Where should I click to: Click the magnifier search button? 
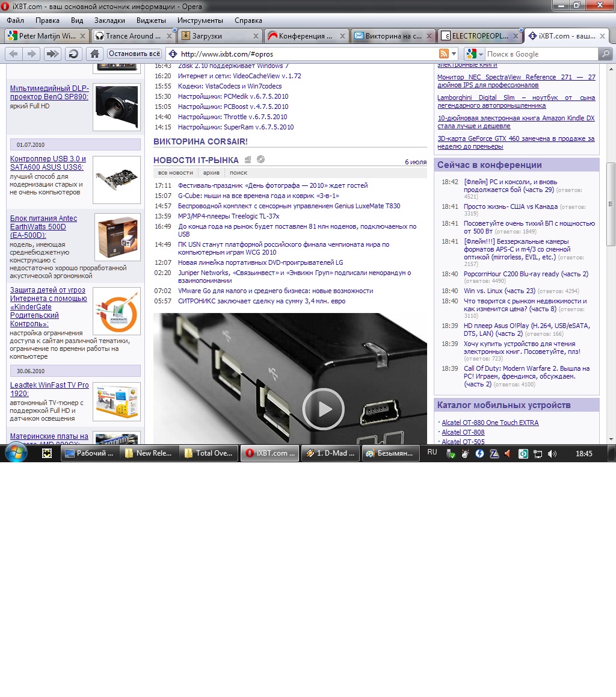tap(605, 54)
